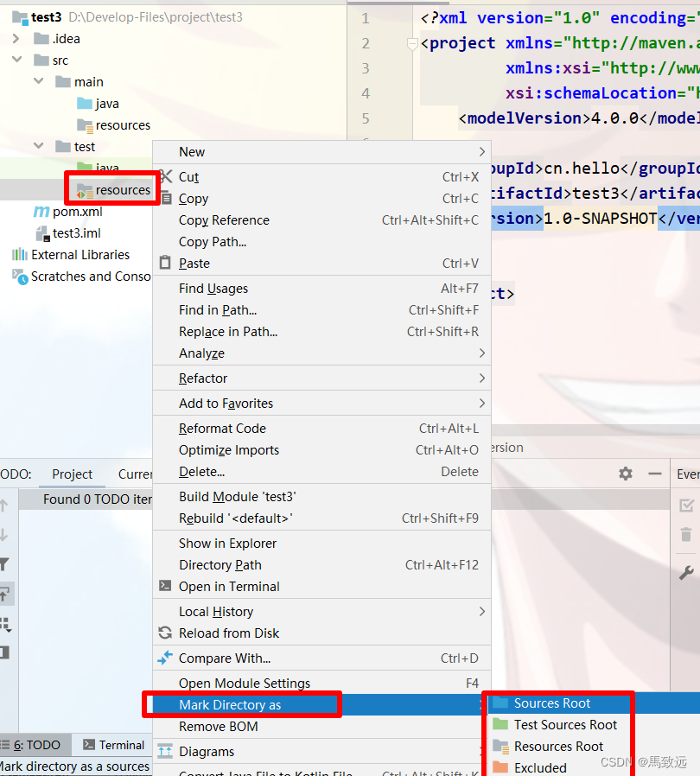Click the Open in Terminal icon
The image size is (700, 776).
[x=165, y=586]
